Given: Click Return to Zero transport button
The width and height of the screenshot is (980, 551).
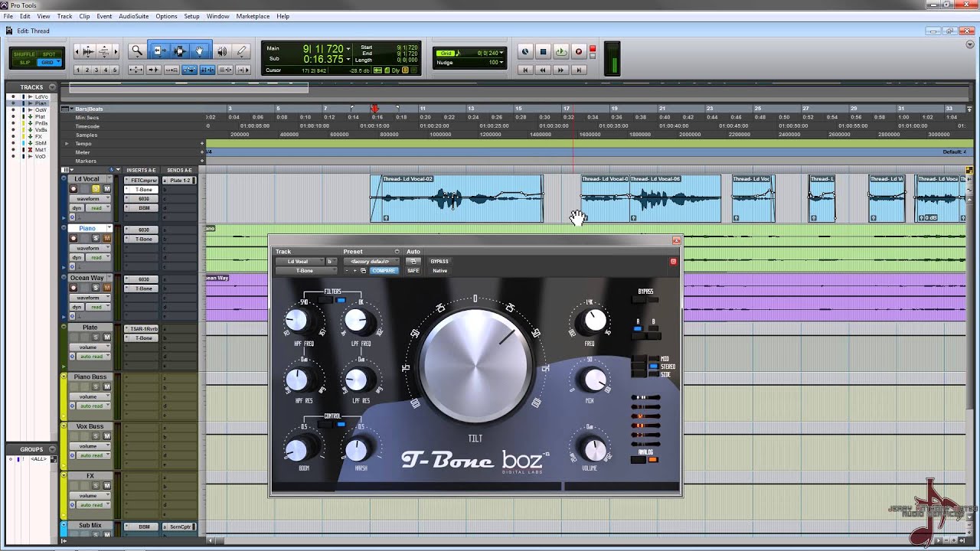Looking at the screenshot, I should (525, 70).
